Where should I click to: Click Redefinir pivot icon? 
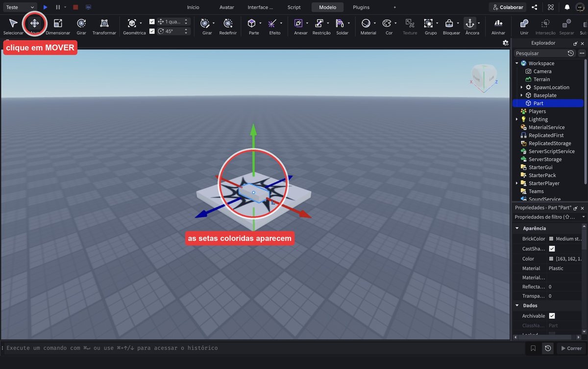pyautogui.click(x=228, y=23)
